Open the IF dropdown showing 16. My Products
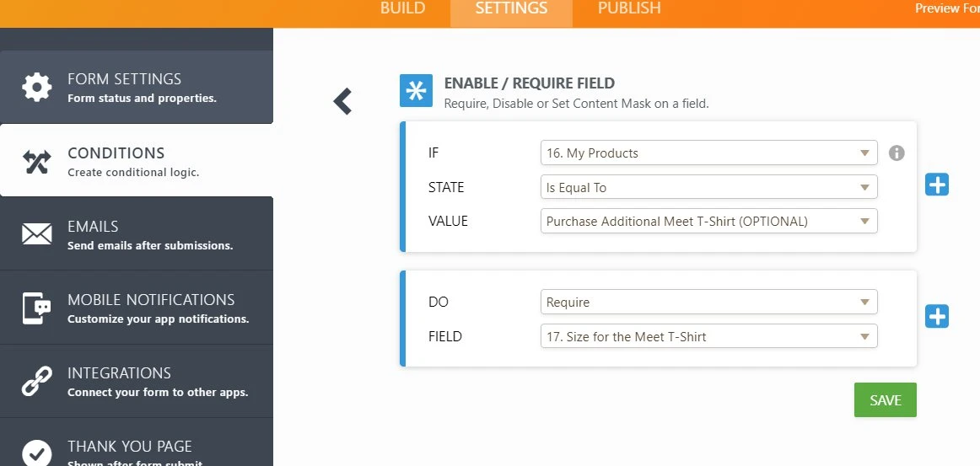The image size is (980, 466). pyautogui.click(x=708, y=153)
